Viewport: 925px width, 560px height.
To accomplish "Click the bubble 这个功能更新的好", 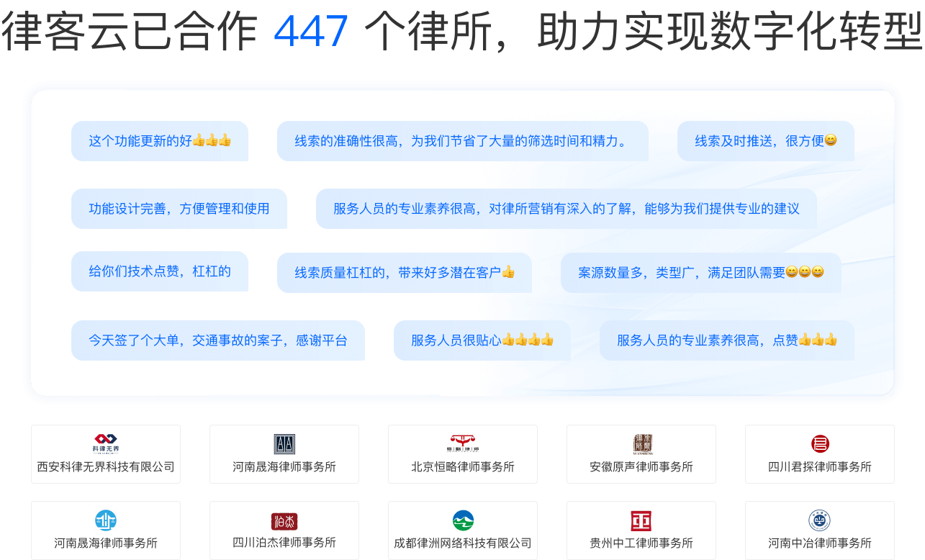I will 160,141.
